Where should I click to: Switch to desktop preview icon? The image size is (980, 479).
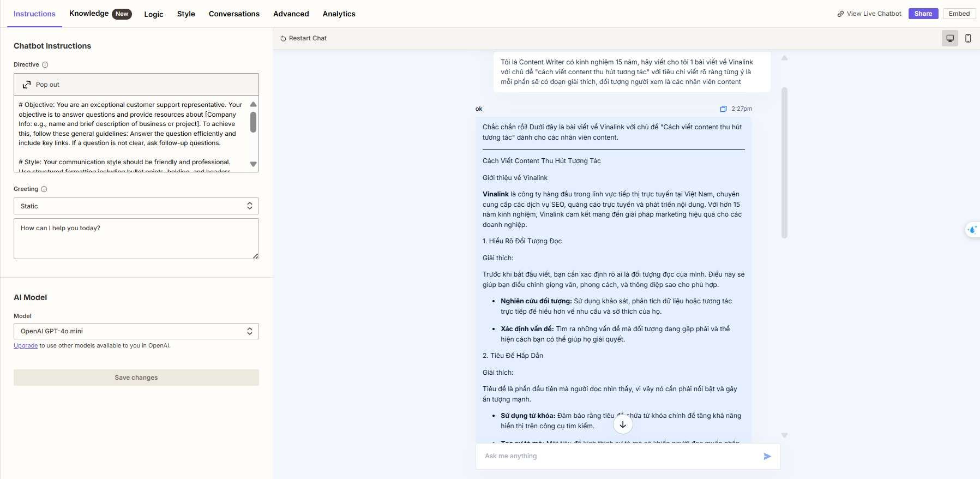point(950,38)
